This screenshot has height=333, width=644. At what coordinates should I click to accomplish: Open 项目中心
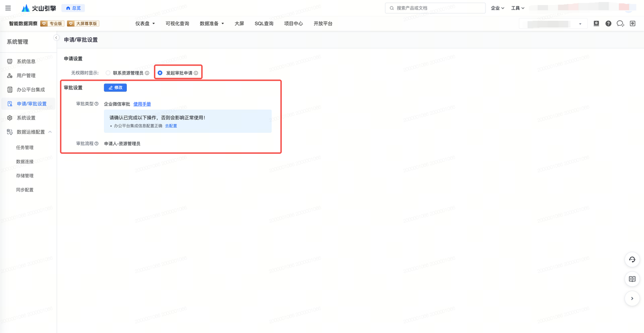point(293,24)
